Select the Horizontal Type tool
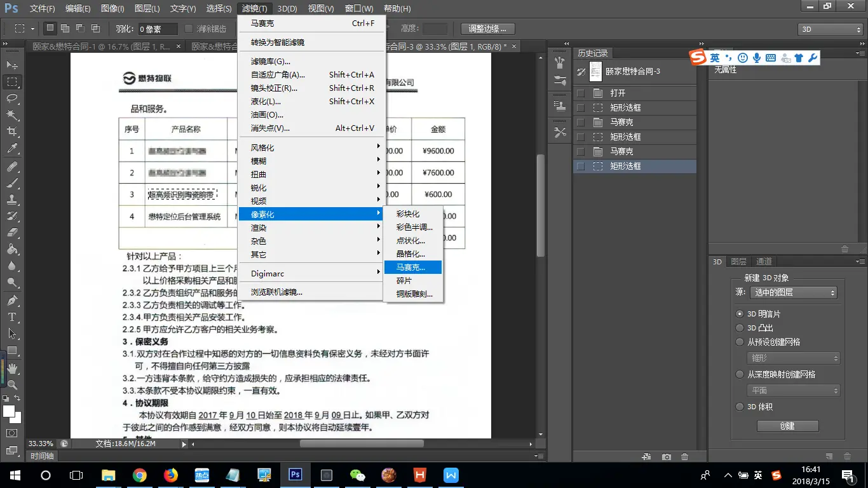The image size is (868, 488). click(x=12, y=317)
